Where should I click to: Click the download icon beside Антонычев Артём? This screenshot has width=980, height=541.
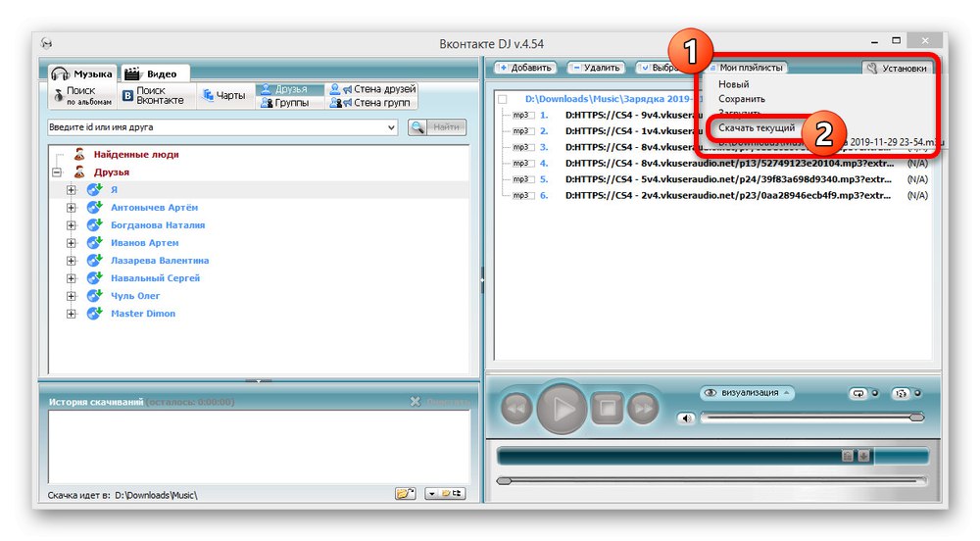pyautogui.click(x=94, y=207)
